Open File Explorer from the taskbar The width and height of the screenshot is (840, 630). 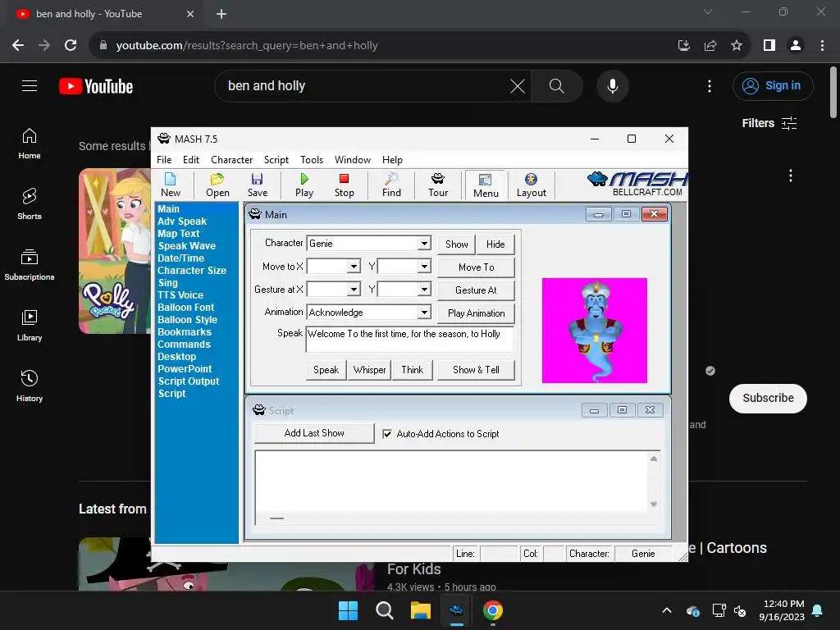click(421, 610)
